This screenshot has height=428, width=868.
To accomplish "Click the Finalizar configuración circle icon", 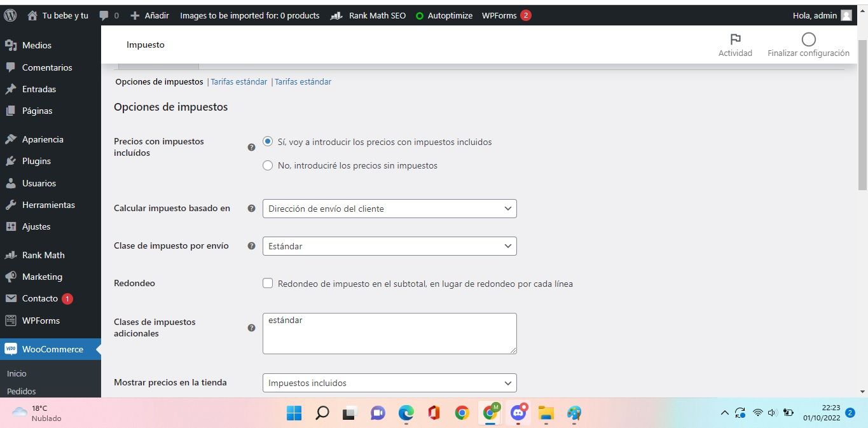I will 809,39.
